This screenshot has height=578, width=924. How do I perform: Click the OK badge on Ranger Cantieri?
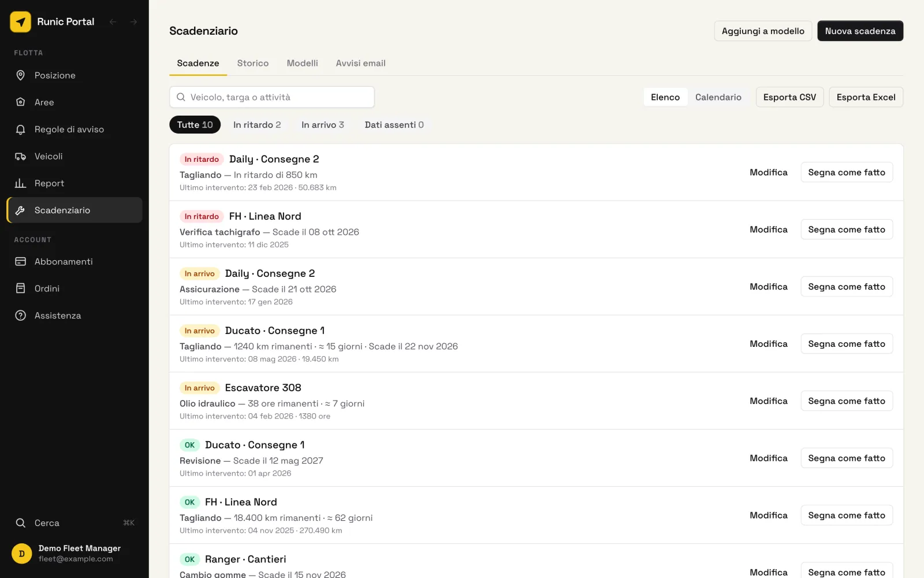click(189, 560)
